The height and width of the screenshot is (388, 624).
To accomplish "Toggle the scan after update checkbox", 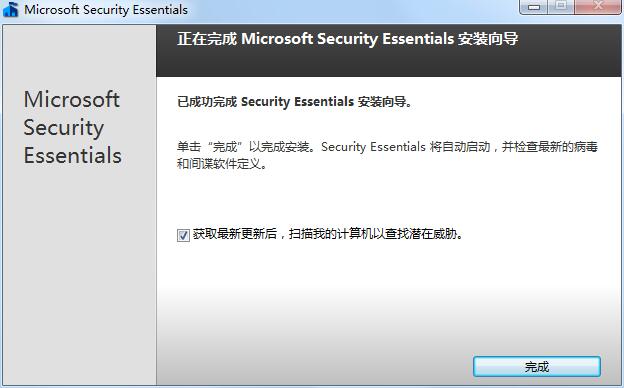I will tap(183, 235).
